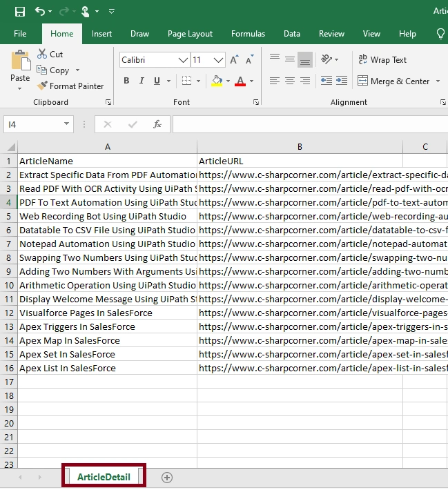This screenshot has height=490, width=448.
Task: Click Increase Indent icon
Action: point(342,81)
